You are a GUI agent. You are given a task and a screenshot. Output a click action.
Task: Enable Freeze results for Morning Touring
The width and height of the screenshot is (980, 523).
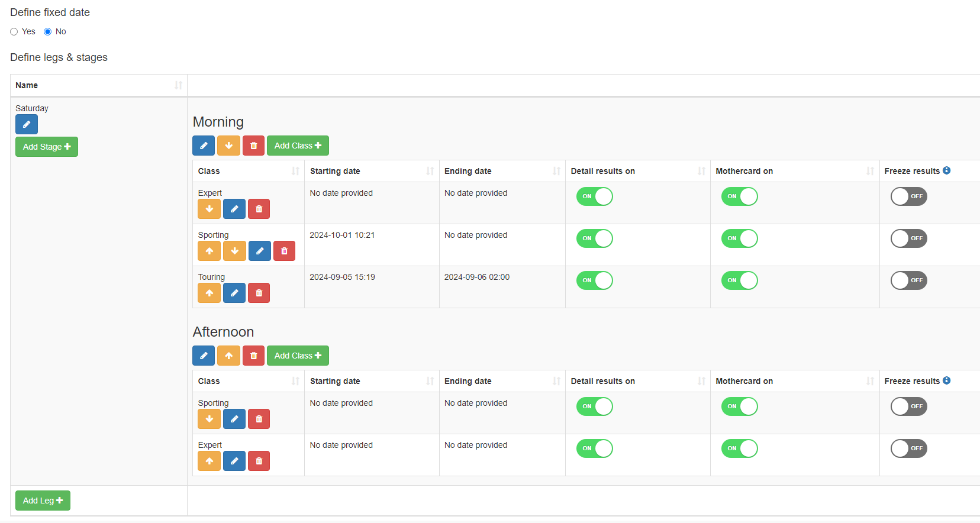(908, 280)
